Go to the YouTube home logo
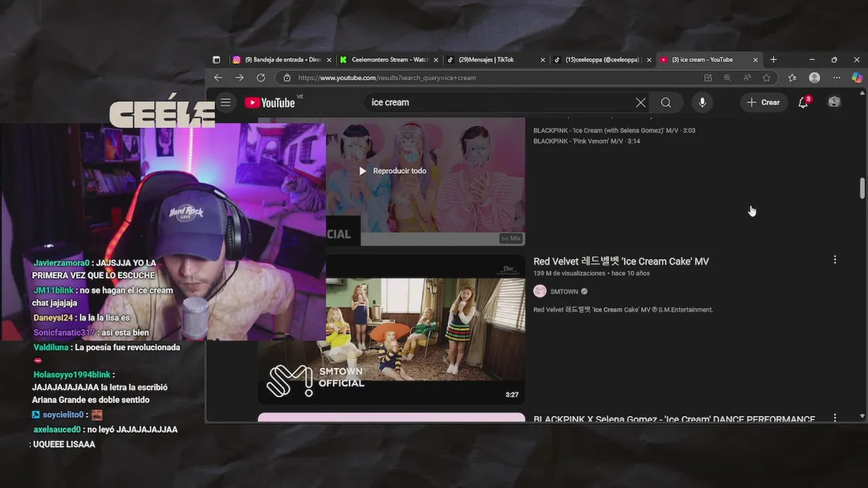 pyautogui.click(x=270, y=102)
